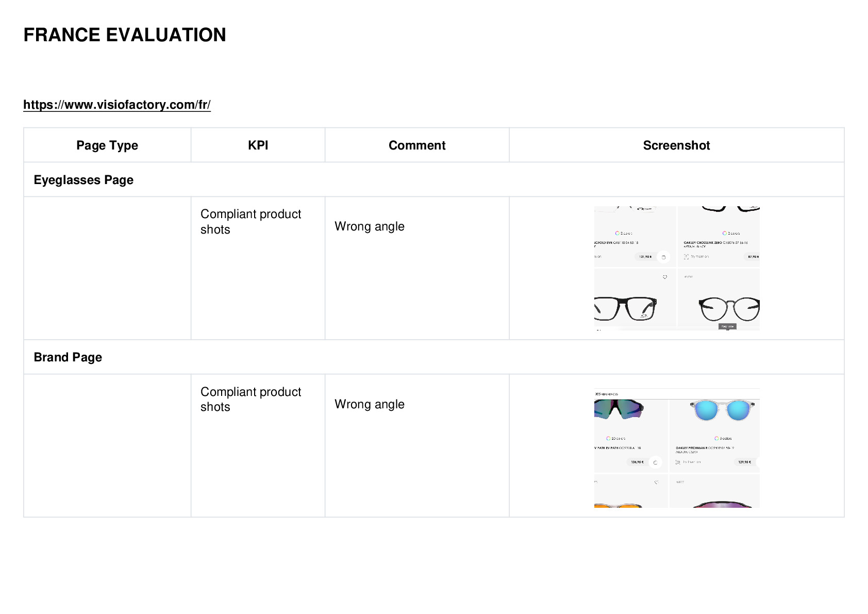Click the square black Oakley eyeglasses image
This screenshot has height=614, width=868.
(x=625, y=309)
